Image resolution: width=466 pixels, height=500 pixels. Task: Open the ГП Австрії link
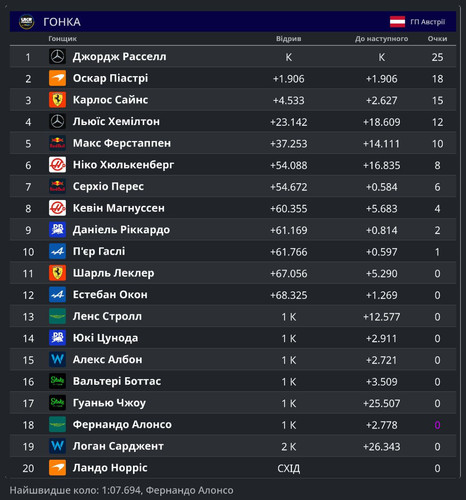click(428, 22)
